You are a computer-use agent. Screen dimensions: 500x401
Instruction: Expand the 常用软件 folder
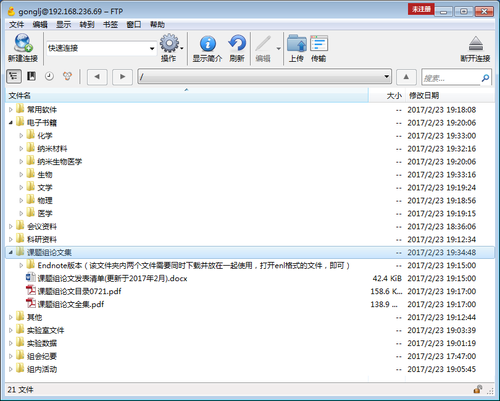(11, 110)
